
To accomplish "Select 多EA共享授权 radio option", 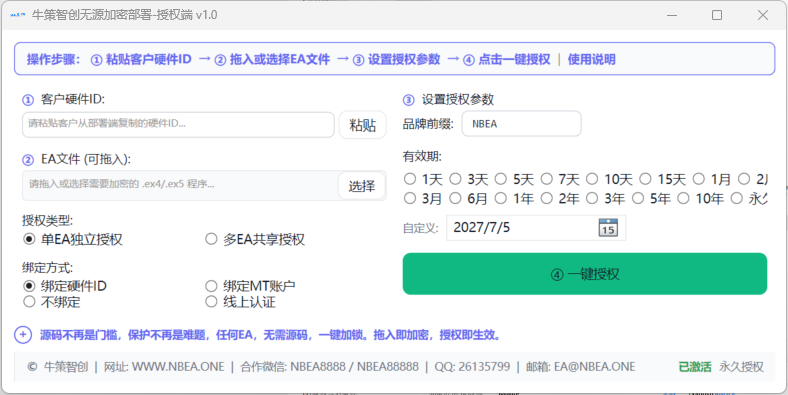I will point(255,239).
